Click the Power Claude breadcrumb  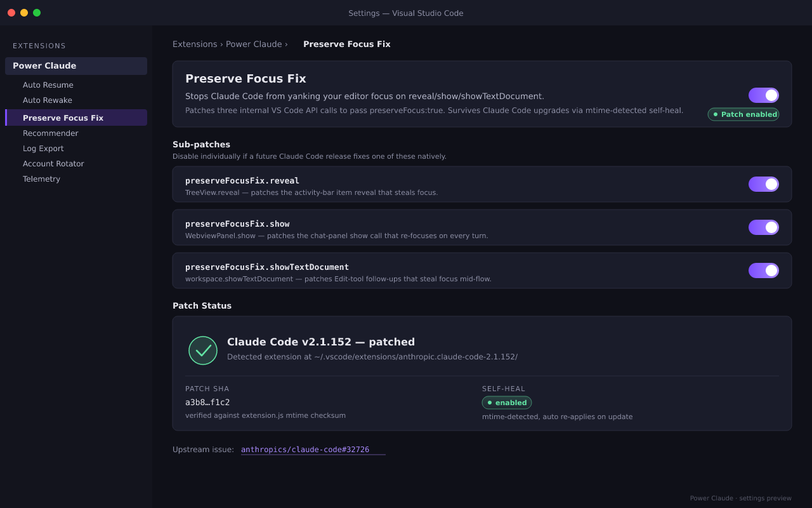[x=254, y=44]
